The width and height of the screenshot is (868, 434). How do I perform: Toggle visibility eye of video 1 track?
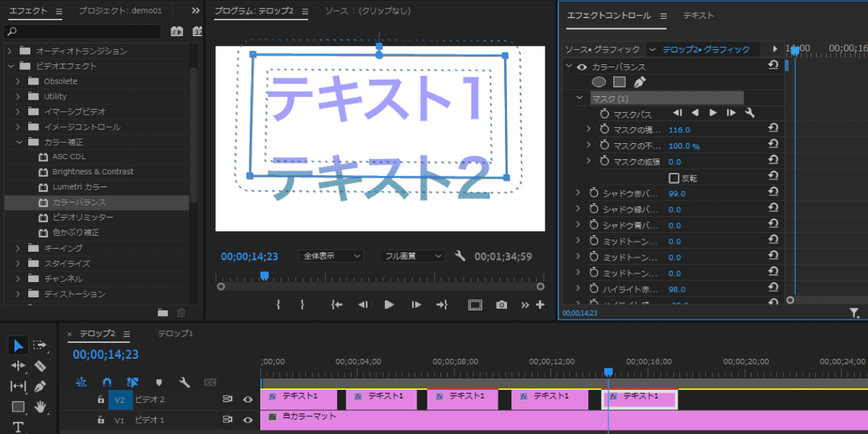point(248,420)
